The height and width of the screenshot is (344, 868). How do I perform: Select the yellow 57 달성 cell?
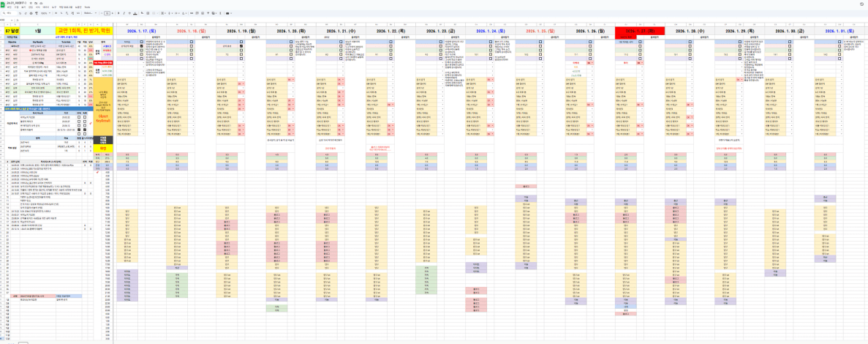[12, 31]
